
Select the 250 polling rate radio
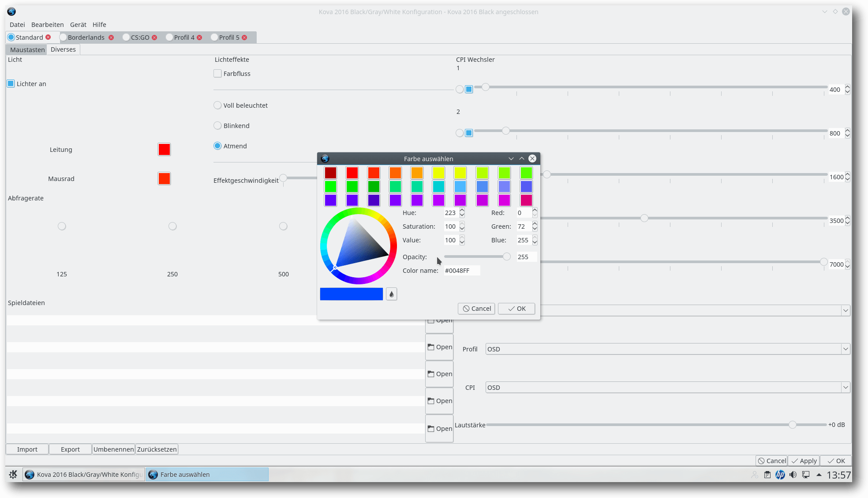coord(172,226)
